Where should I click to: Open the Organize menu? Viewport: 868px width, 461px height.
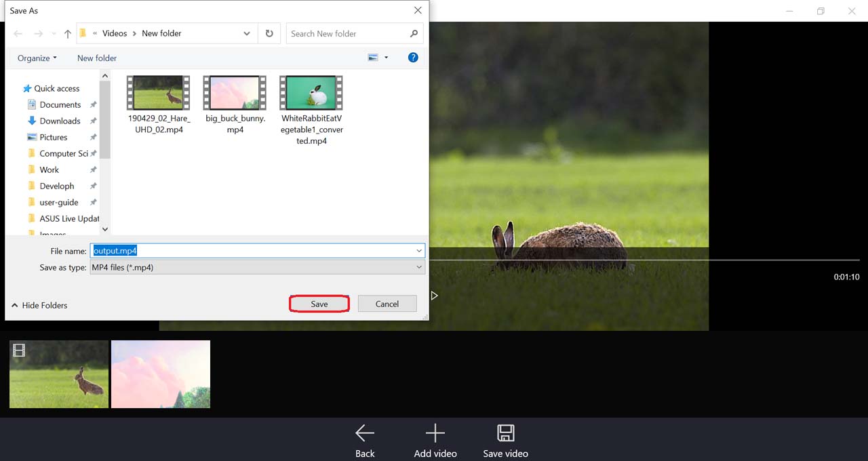pos(37,58)
